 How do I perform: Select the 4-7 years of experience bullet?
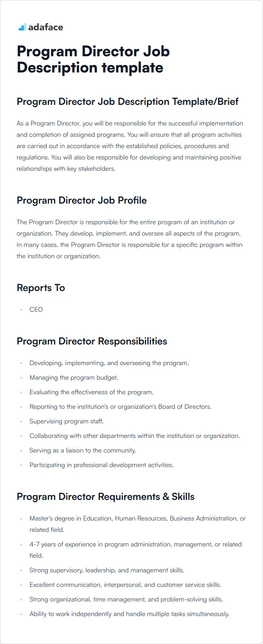tap(136, 544)
